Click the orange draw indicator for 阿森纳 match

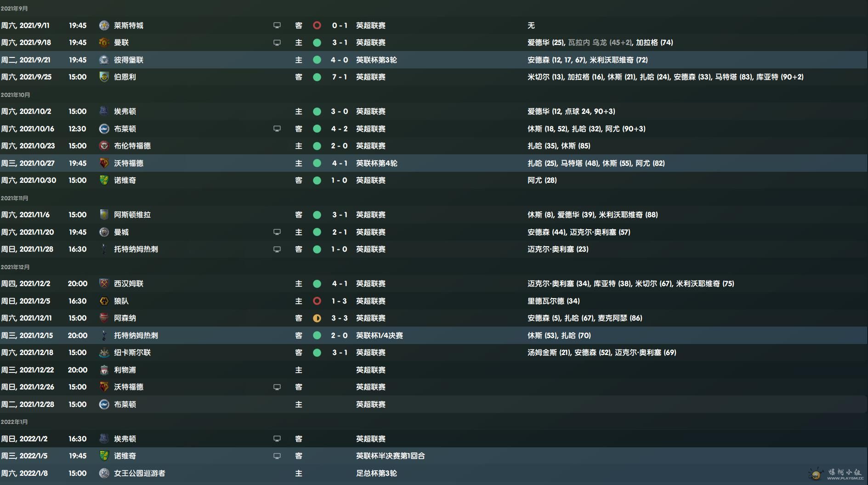click(x=317, y=318)
